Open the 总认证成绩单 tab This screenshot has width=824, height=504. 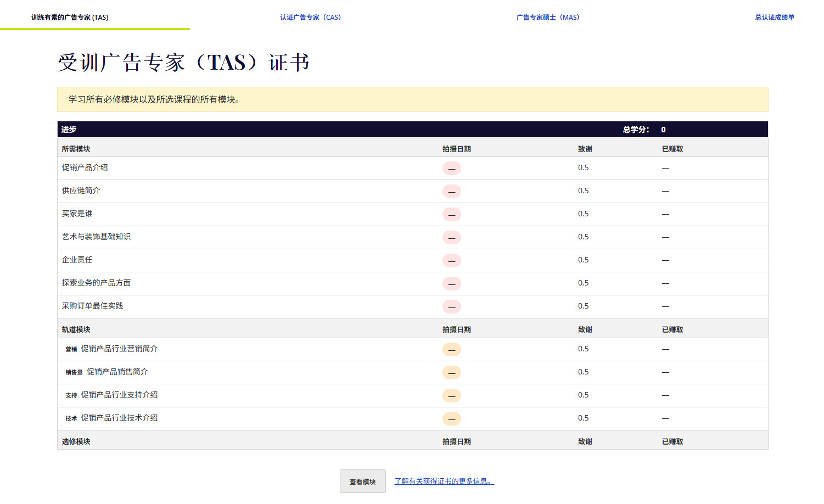click(774, 18)
